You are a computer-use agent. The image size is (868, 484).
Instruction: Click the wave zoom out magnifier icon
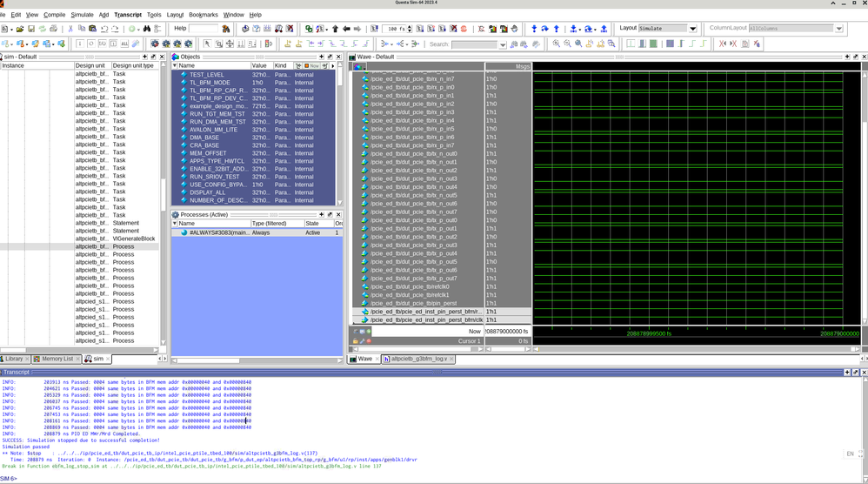[x=568, y=44]
